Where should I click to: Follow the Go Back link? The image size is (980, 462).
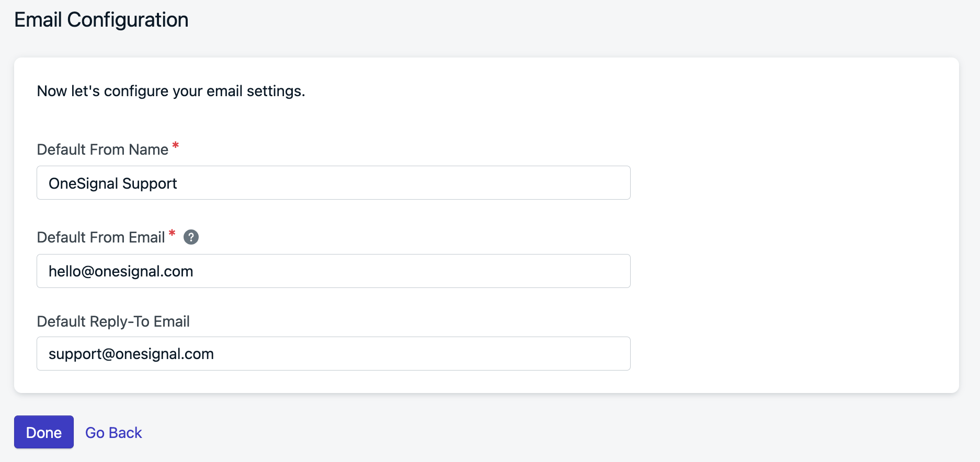pos(113,433)
